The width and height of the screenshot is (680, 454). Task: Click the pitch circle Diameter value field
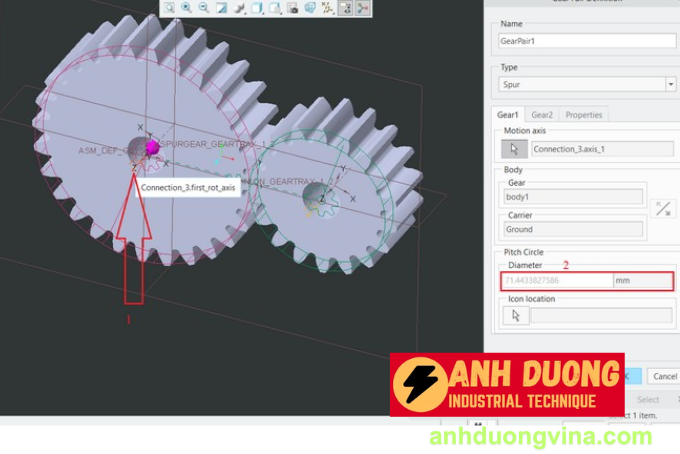click(x=556, y=281)
